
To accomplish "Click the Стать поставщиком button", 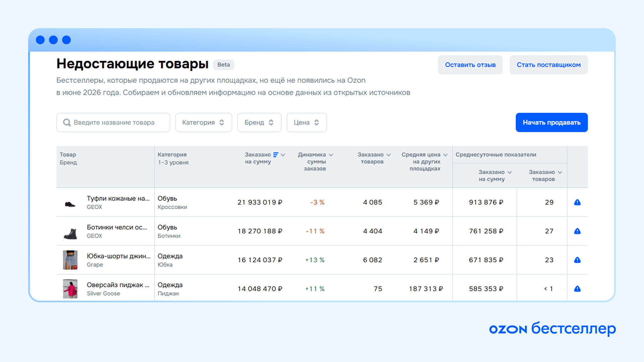I will pyautogui.click(x=549, y=65).
